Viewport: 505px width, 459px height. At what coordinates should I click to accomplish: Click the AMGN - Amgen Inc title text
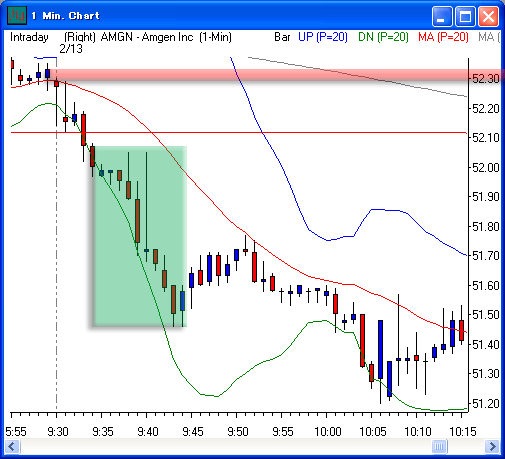pyautogui.click(x=147, y=37)
